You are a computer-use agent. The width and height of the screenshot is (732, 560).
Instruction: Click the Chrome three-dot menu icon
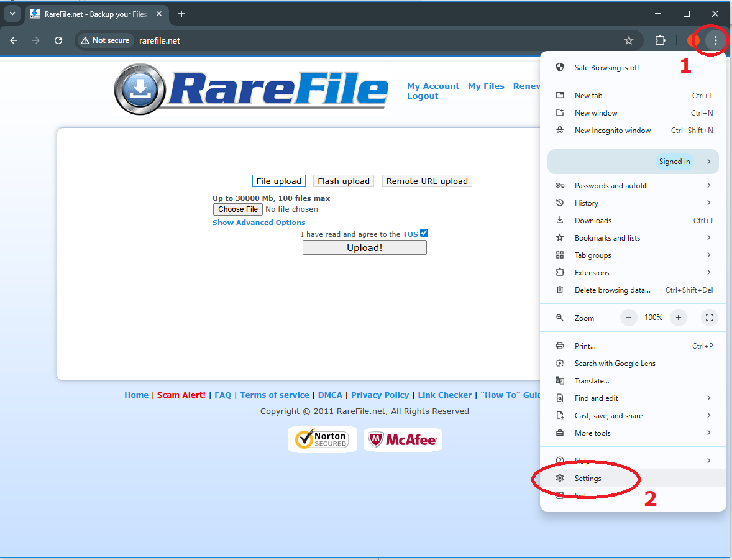click(x=715, y=40)
